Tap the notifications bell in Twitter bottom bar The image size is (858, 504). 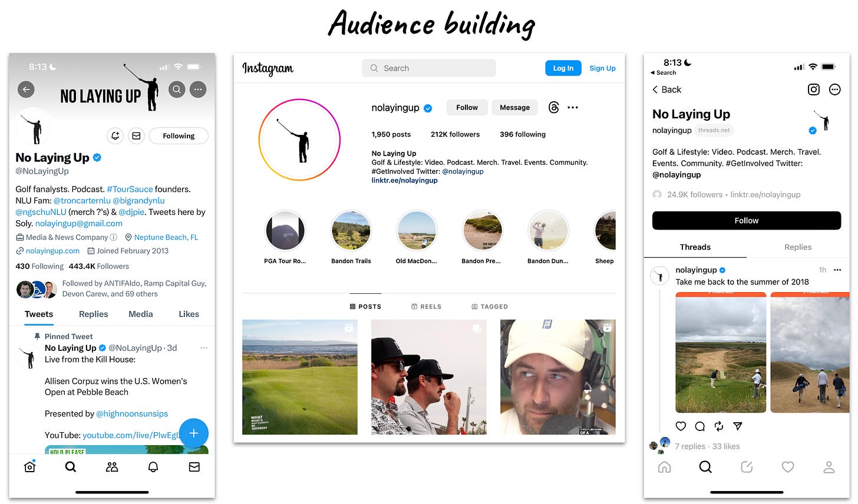pos(153,467)
